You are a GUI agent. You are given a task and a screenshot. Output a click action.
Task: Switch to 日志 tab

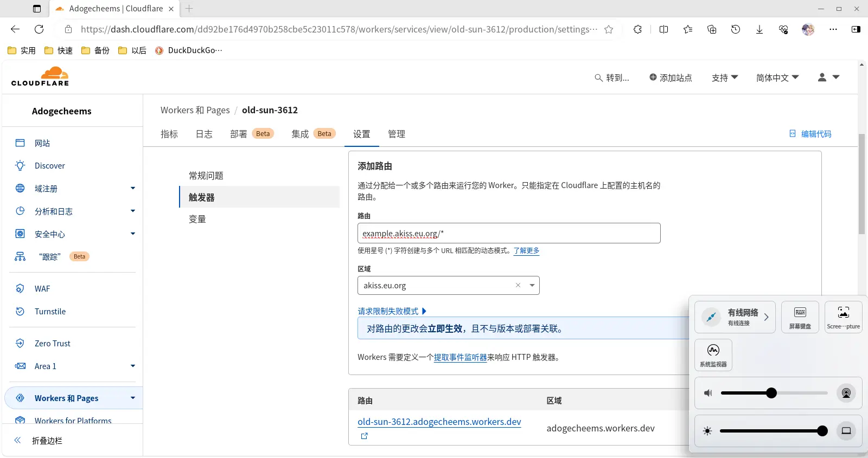(x=204, y=134)
